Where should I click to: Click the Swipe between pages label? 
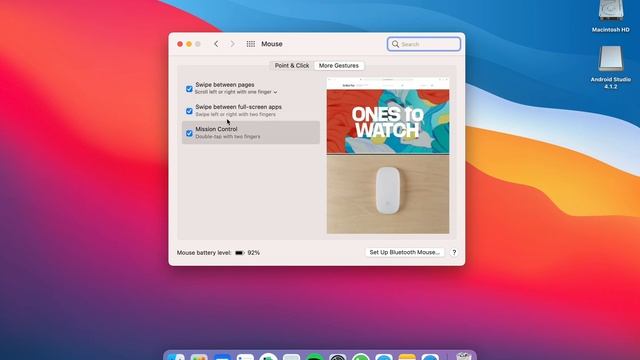[224, 84]
